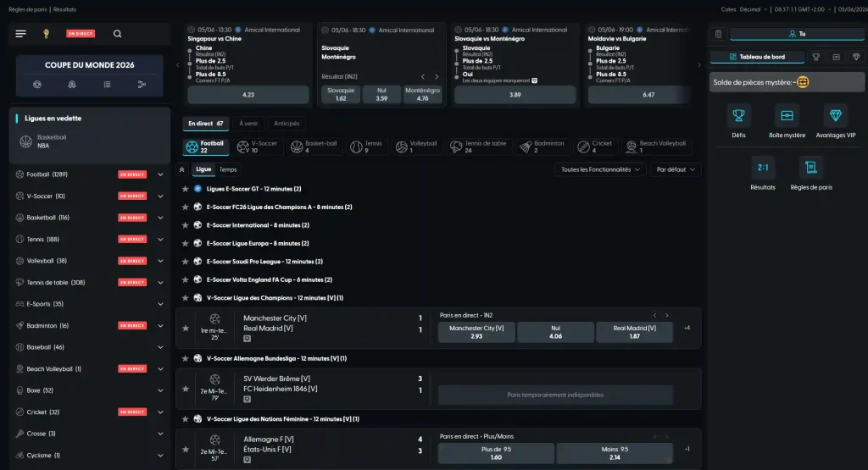Star the E-Soccer Volta England FA Cup
The image size is (868, 470).
click(x=185, y=279)
